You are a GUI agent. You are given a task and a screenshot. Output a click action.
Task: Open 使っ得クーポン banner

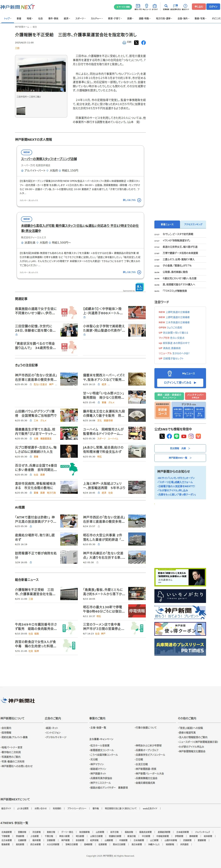[x=180, y=629]
